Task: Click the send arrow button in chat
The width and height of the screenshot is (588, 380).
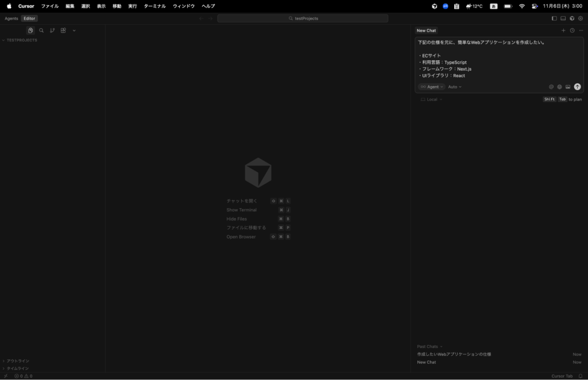Action: (577, 87)
